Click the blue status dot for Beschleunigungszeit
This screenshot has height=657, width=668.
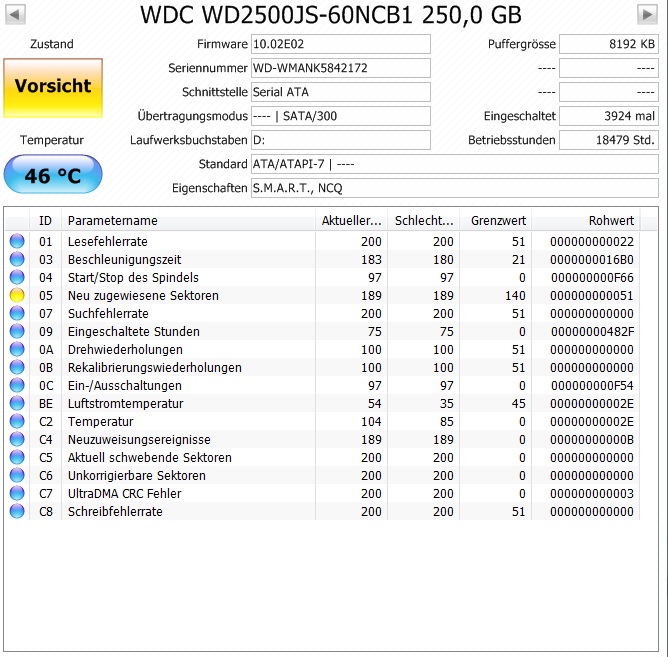click(17, 259)
